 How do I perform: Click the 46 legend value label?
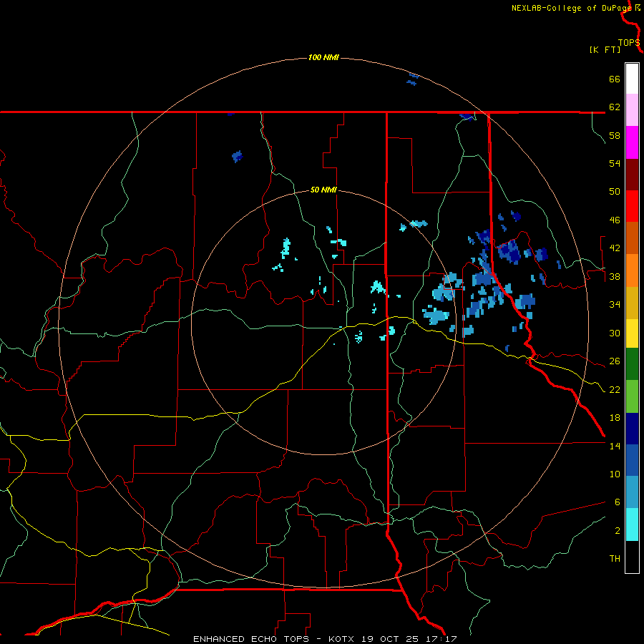615,220
